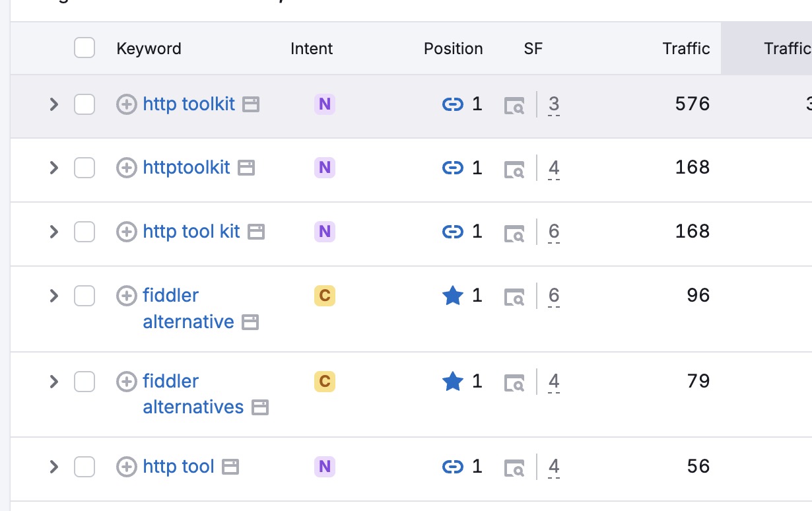Open the 'http tool kit' keyword link
The image size is (812, 511).
(191, 232)
